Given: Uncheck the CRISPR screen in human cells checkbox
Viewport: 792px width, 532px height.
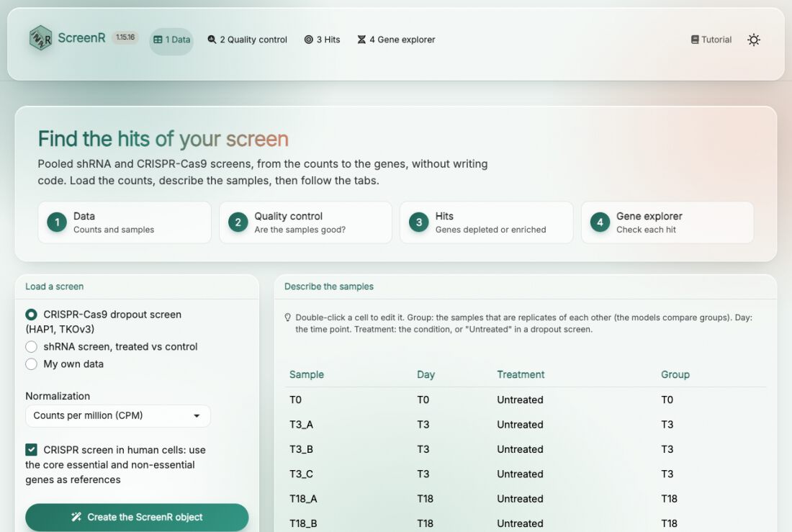Looking at the screenshot, I should point(31,450).
